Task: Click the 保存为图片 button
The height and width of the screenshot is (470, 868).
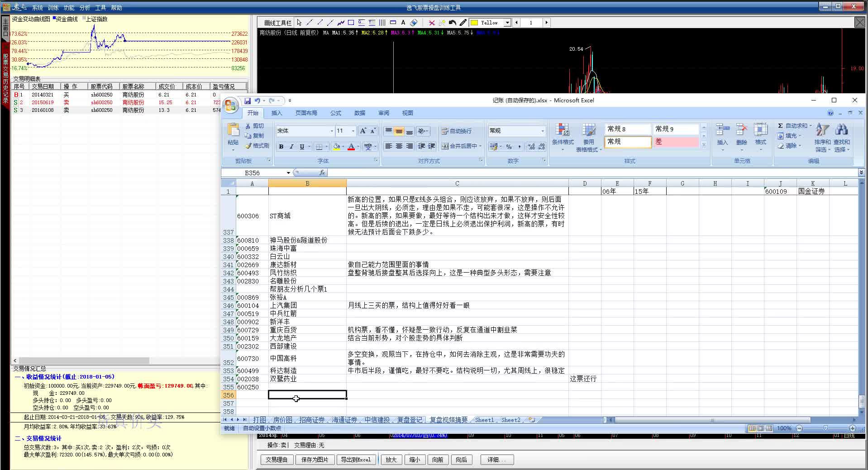Action: (315, 460)
